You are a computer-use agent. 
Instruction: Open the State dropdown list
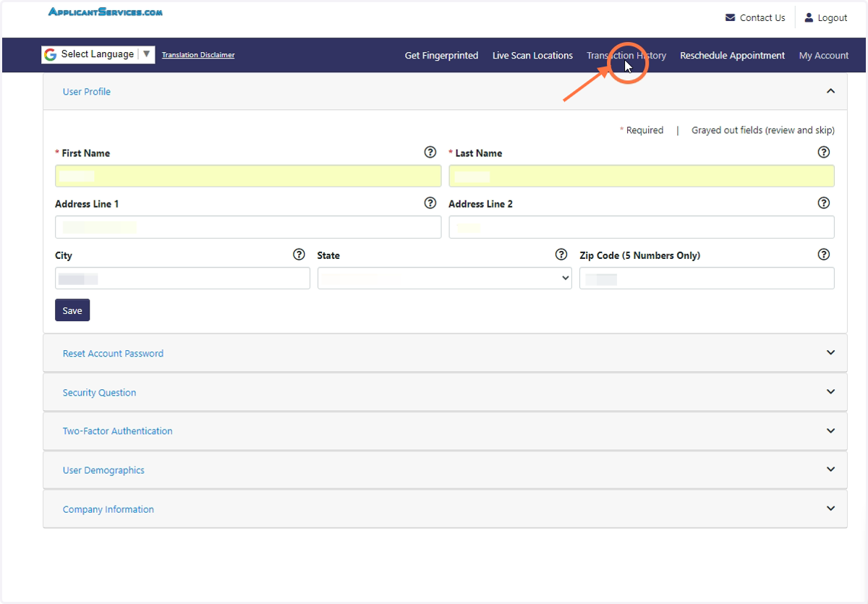(x=445, y=278)
